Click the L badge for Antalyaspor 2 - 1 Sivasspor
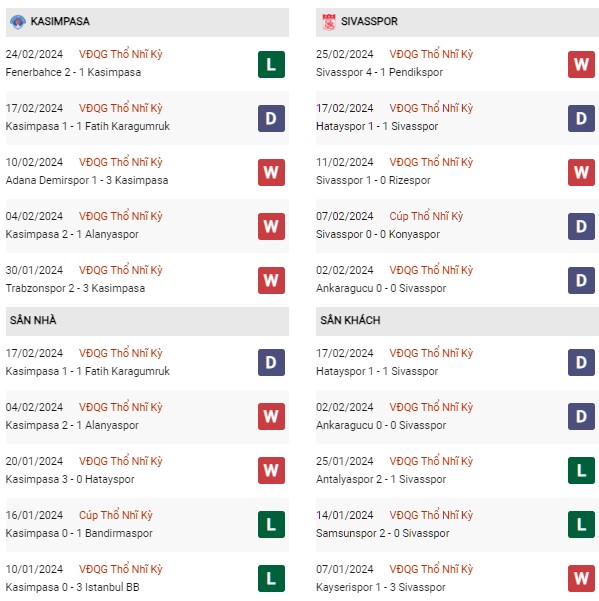Image resolution: width=599 pixels, height=601 pixels. coord(581,470)
